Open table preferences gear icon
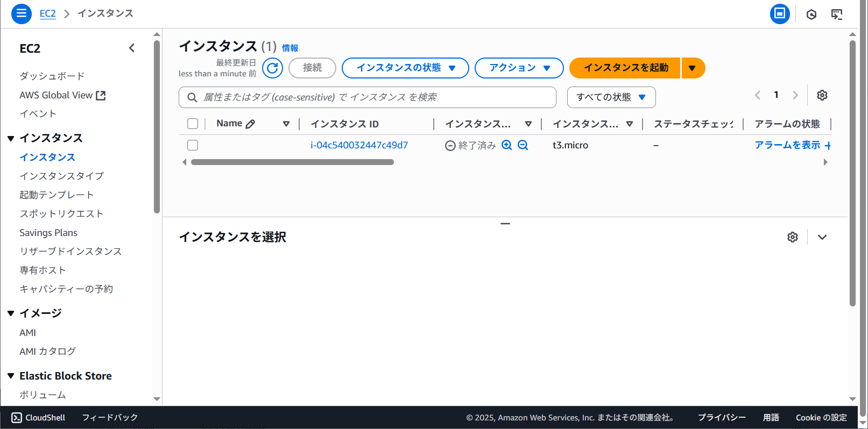The image size is (868, 429). (x=822, y=95)
